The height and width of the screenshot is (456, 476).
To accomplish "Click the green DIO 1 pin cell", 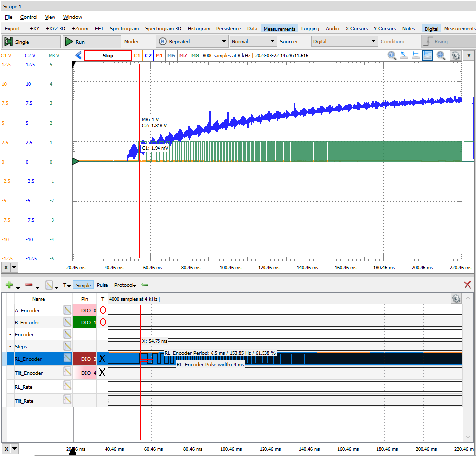I will pyautogui.click(x=84, y=322).
